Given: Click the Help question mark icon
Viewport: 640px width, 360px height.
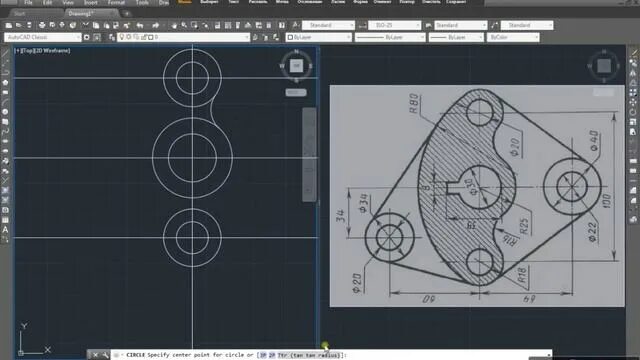Looking at the screenshot, I should tap(282, 25).
